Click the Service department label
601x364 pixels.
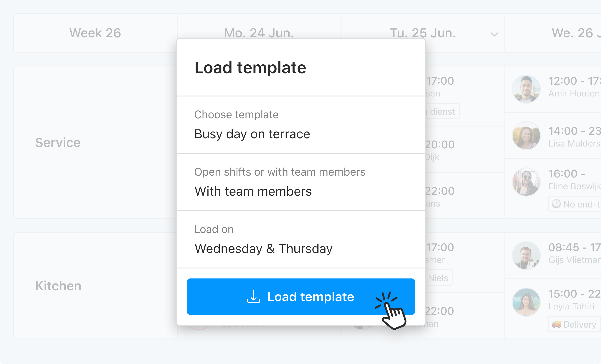[58, 143]
